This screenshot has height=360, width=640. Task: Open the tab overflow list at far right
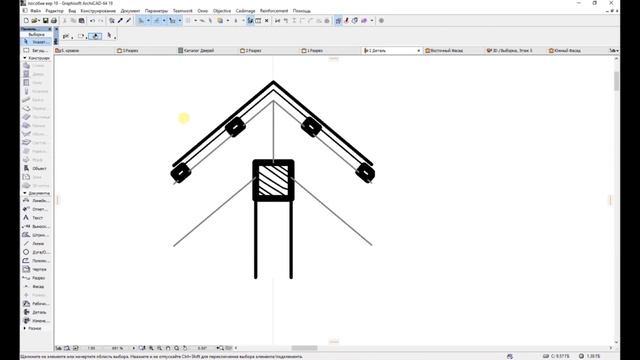point(614,51)
